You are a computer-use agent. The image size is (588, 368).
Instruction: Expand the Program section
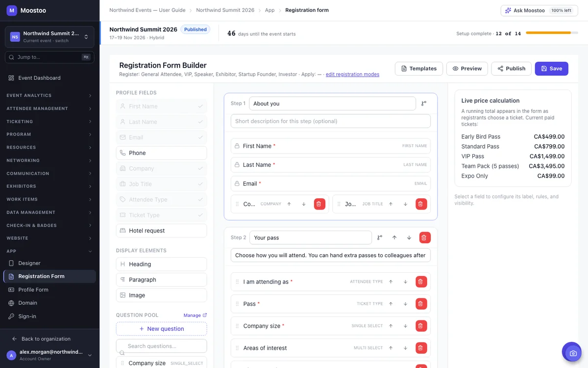click(x=49, y=134)
